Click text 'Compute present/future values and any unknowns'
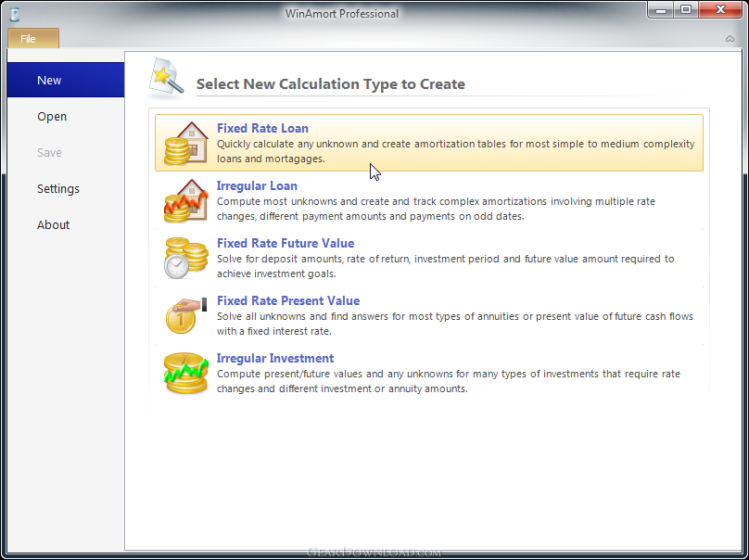Image resolution: width=749 pixels, height=560 pixels. (x=336, y=374)
